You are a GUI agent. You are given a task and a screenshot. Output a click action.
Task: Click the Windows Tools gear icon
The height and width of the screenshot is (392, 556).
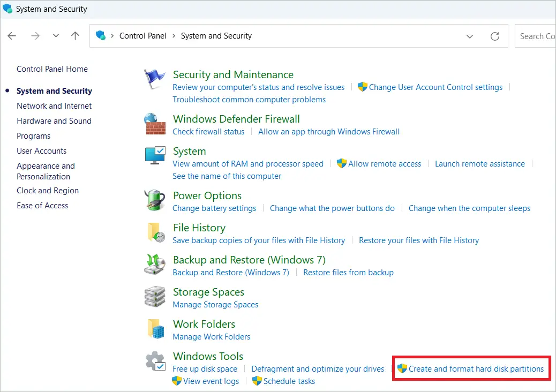pos(155,361)
